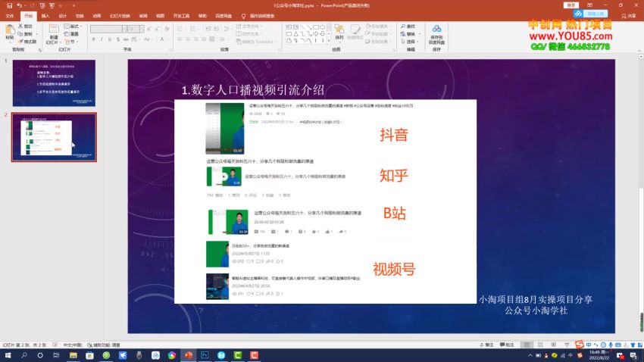
Task: Toggle Normal view in status bar
Action: pyautogui.click(x=527, y=345)
